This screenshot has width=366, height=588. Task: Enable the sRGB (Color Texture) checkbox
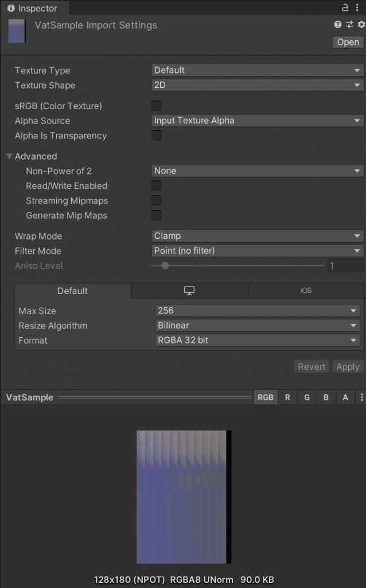[156, 106]
